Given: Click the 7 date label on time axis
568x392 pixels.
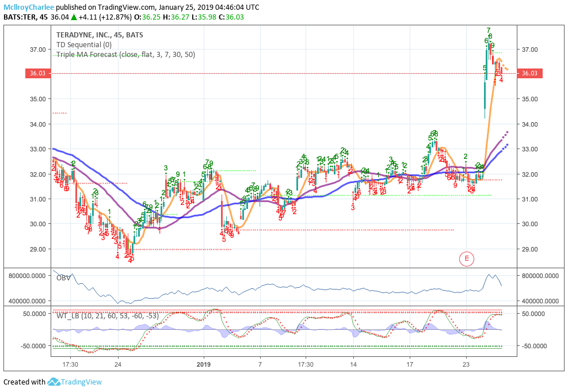Looking at the screenshot, I should coord(260,364).
